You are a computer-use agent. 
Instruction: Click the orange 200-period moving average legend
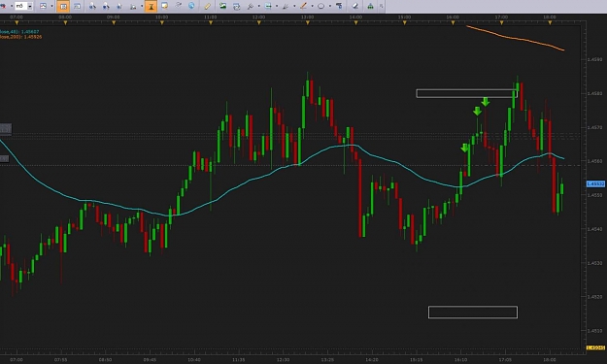click(x=21, y=37)
